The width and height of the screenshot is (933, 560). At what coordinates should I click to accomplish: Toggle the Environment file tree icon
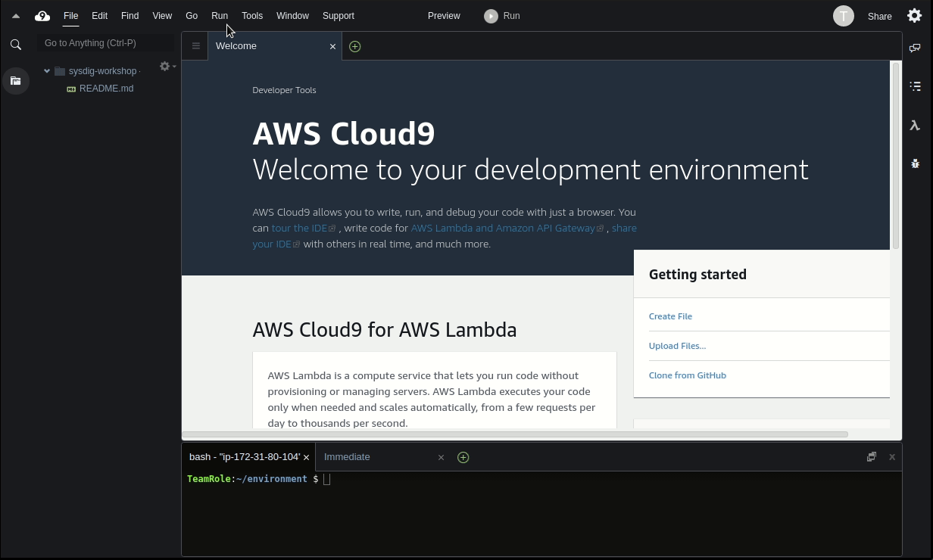(x=16, y=81)
